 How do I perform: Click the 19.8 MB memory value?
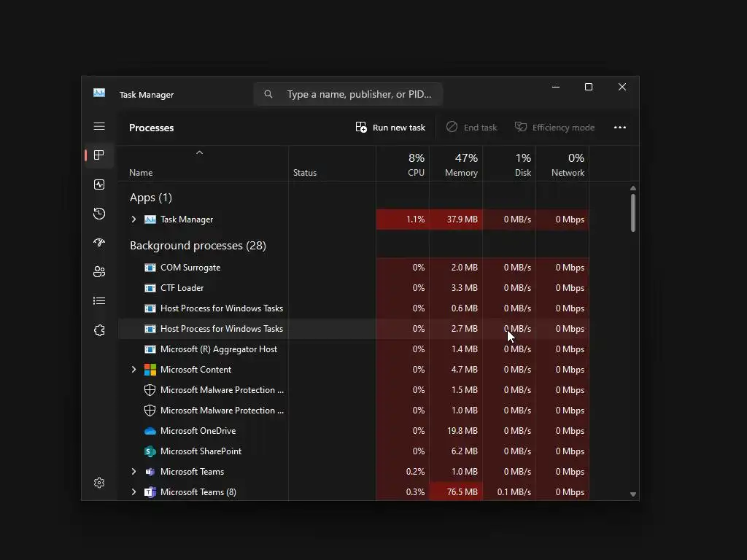coord(462,431)
